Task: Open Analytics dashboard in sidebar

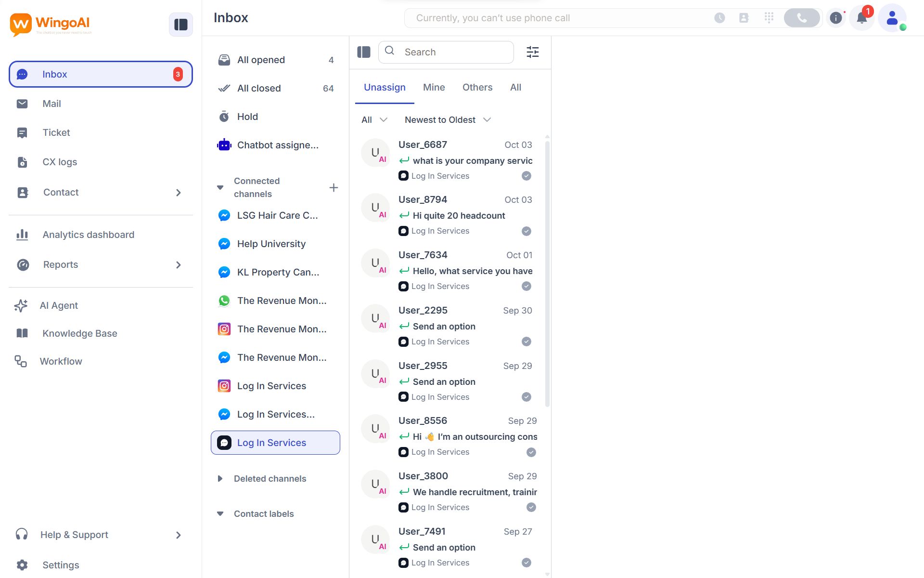Action: (88, 235)
